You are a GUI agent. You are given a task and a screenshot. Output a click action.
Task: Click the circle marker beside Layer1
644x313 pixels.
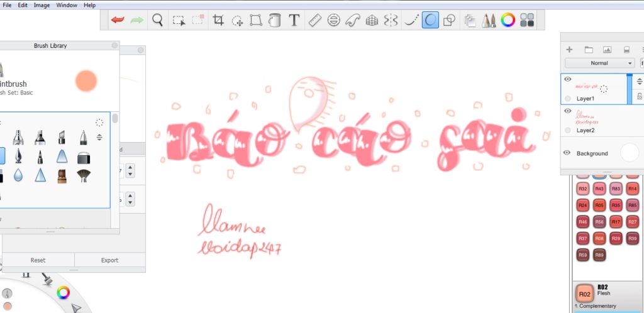point(568,99)
